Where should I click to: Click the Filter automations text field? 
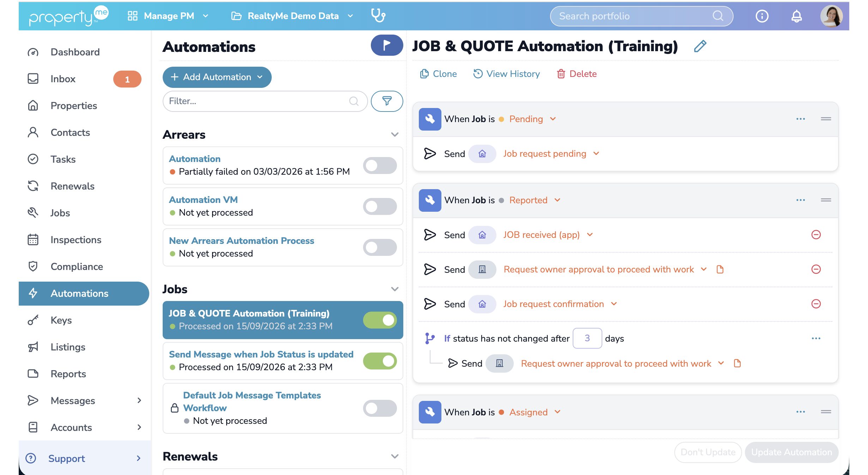(x=265, y=101)
